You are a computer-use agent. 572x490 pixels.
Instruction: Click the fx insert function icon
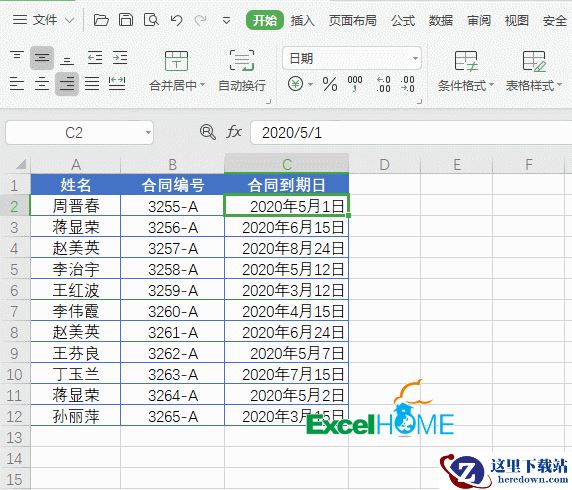point(234,132)
